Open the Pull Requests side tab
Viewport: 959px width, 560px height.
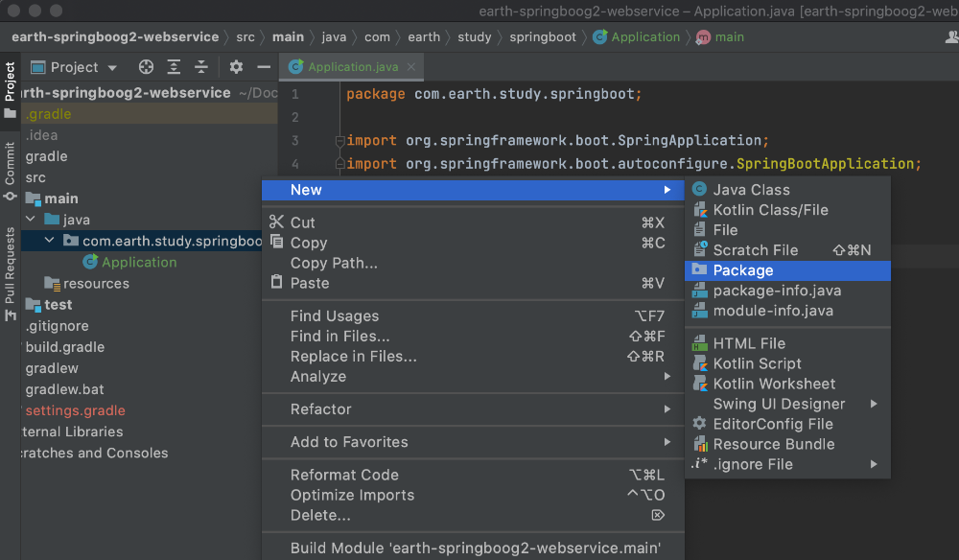[x=10, y=273]
